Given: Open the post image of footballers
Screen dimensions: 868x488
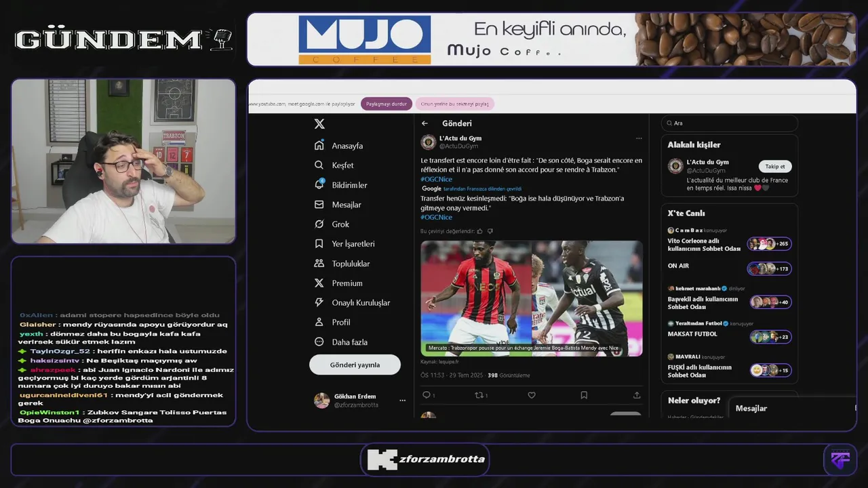Looking at the screenshot, I should pos(531,298).
